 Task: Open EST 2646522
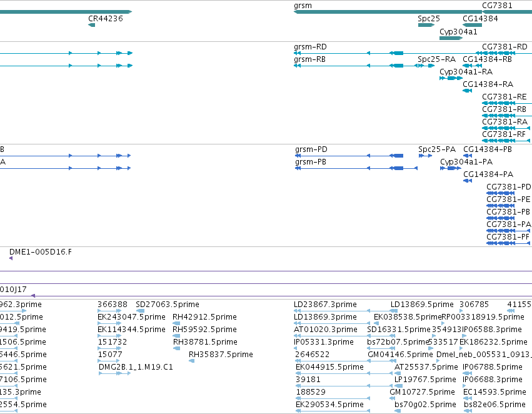pyautogui.click(x=333, y=361)
